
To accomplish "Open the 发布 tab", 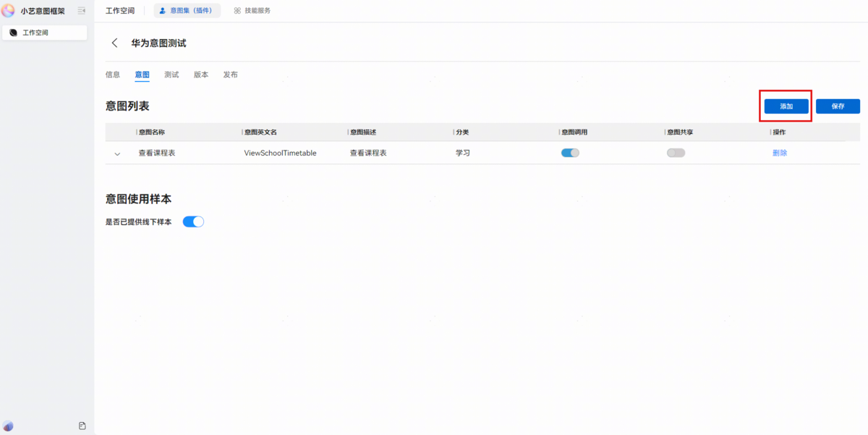I will coord(230,75).
